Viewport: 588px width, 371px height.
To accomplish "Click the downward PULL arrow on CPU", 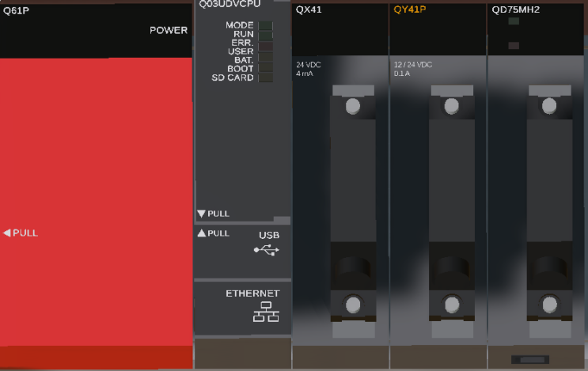I will pos(201,214).
